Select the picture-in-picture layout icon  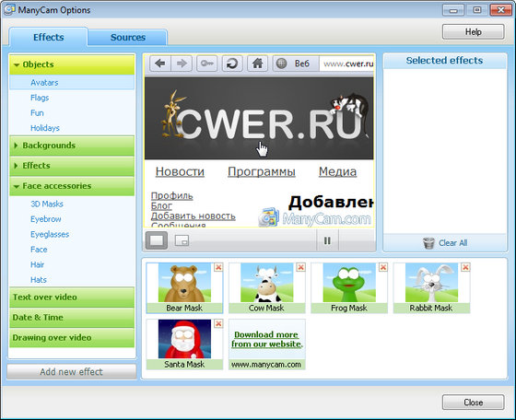(x=182, y=240)
